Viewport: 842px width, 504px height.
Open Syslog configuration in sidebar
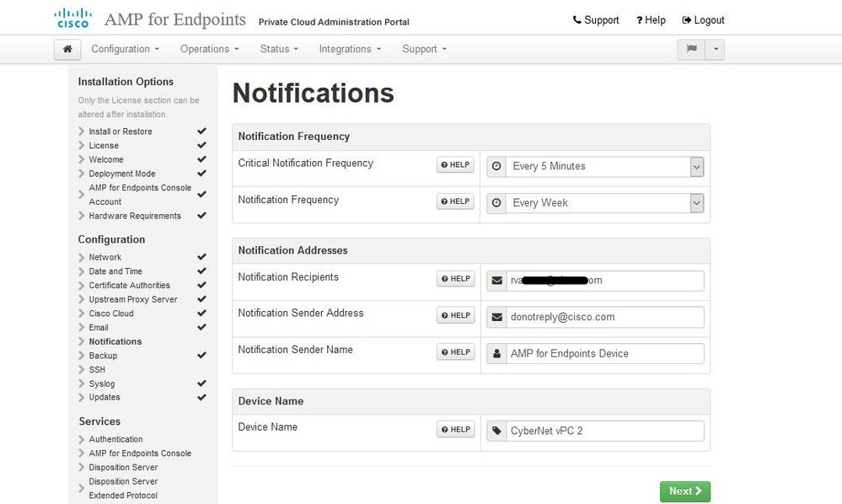(x=101, y=383)
